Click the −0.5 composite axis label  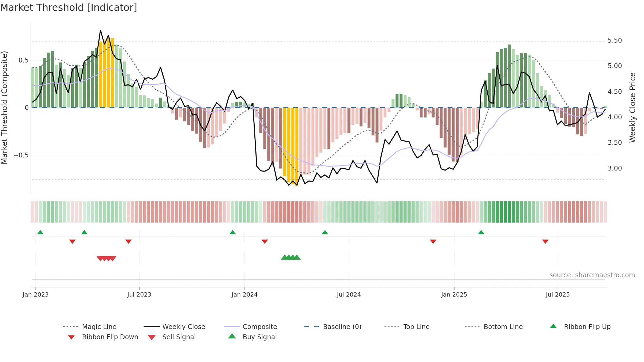tap(21, 155)
